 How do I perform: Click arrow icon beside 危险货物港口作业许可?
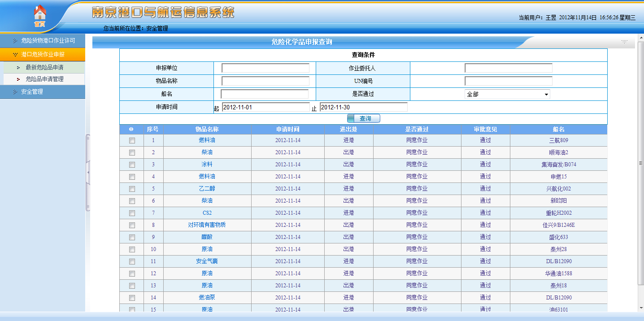tap(15, 41)
